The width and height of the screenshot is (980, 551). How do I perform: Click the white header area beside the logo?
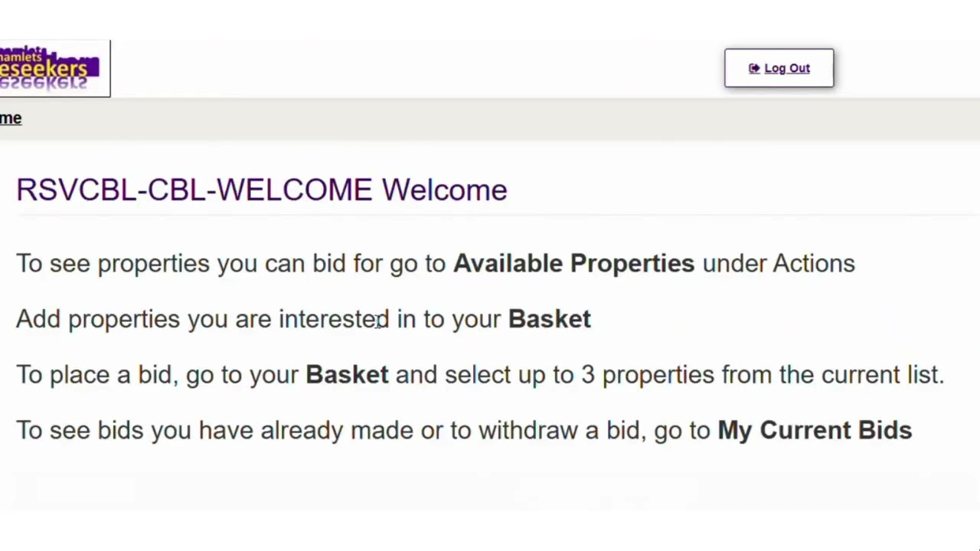417,68
